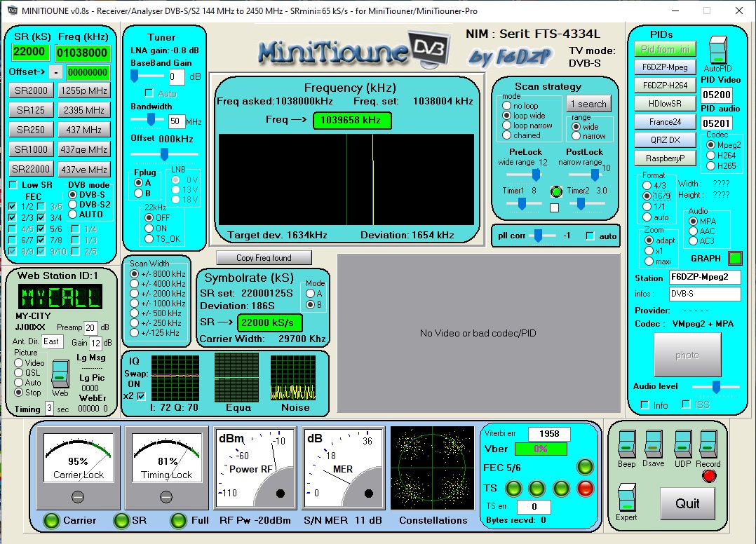
Task: Toggle the UDP switch
Action: tap(683, 444)
